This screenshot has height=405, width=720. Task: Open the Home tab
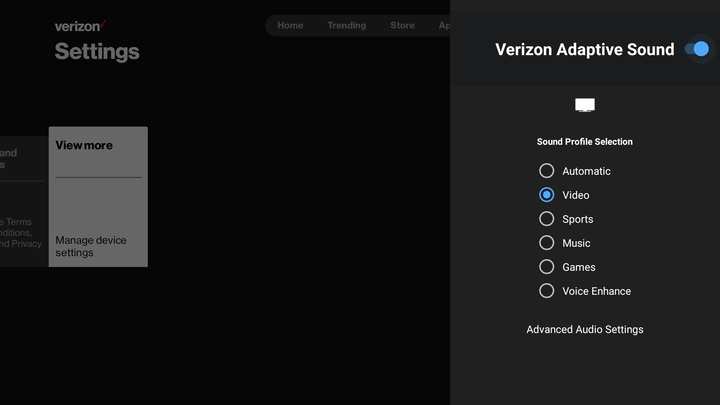(290, 25)
